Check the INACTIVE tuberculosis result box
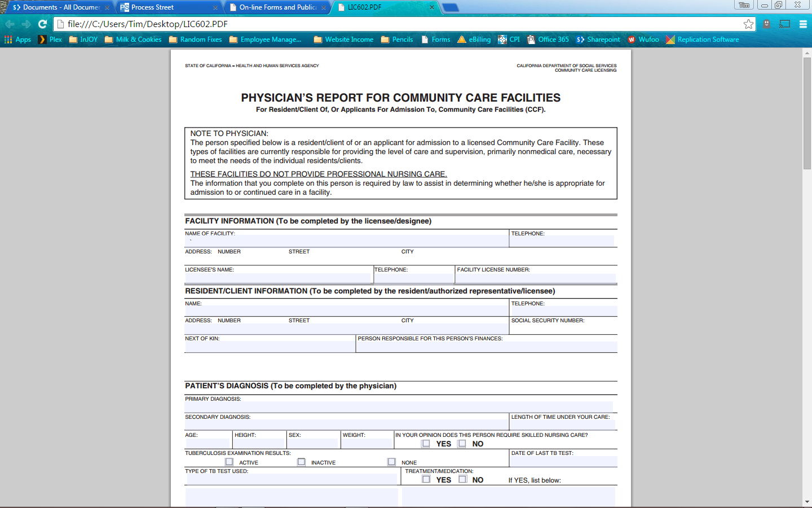The image size is (812, 508). pos(302,462)
